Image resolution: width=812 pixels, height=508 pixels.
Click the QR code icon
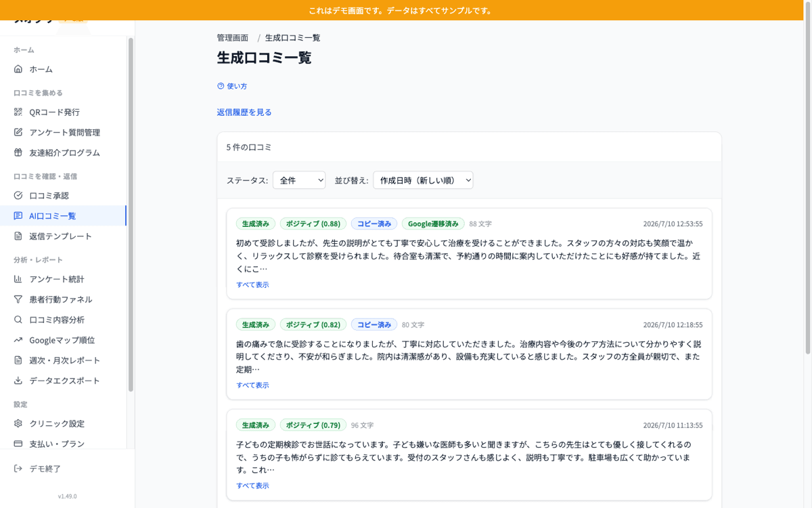tap(18, 112)
